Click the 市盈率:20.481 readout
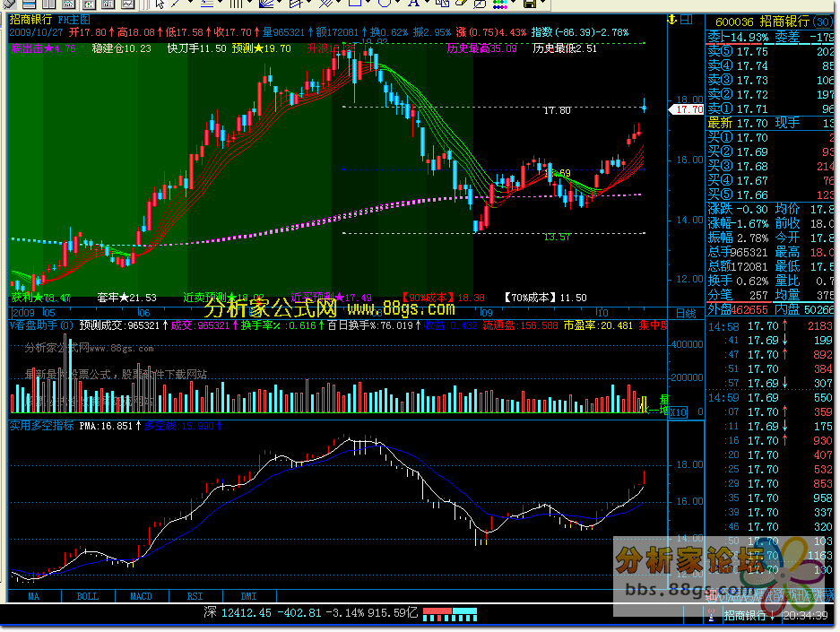The height and width of the screenshot is (632, 840). tap(598, 325)
